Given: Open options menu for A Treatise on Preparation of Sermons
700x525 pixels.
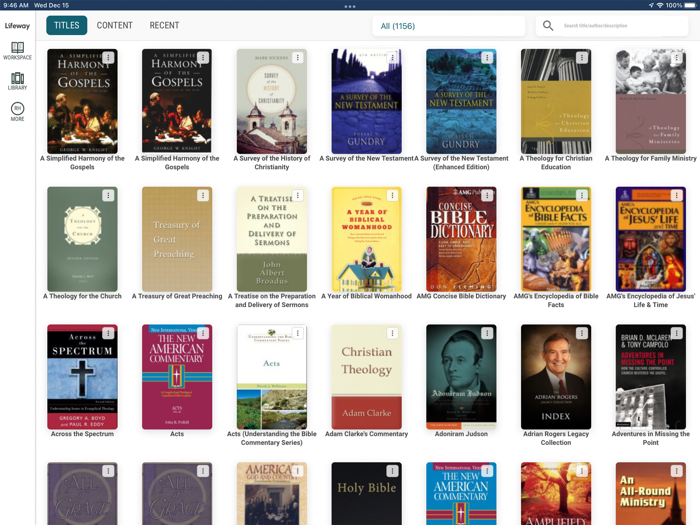Looking at the screenshot, I should pyautogui.click(x=298, y=195).
